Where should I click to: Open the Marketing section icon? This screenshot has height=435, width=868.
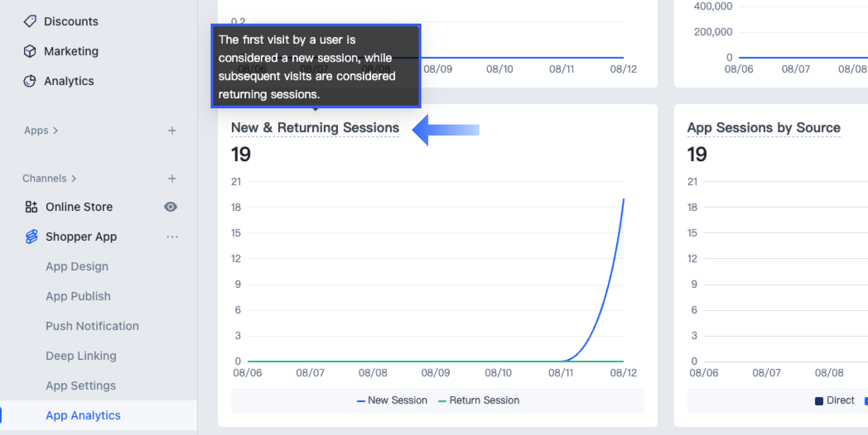pyautogui.click(x=29, y=51)
